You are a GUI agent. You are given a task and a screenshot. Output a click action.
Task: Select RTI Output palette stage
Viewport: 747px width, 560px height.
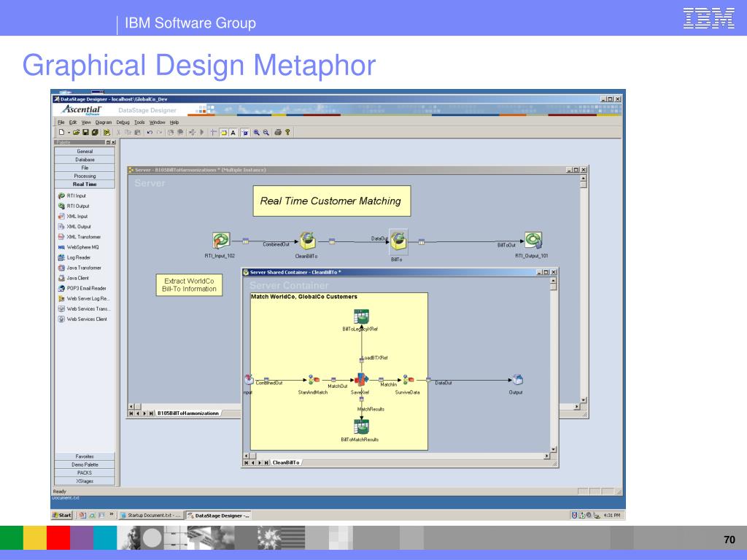coord(74,206)
